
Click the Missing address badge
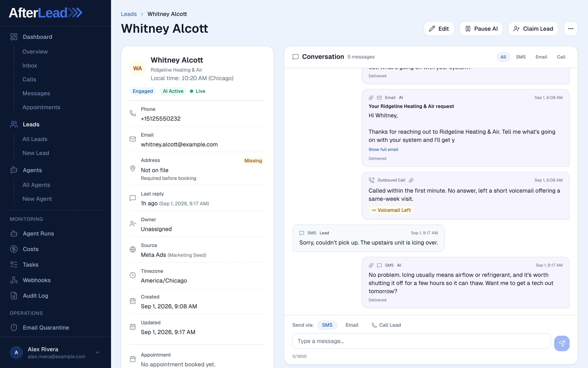point(253,161)
